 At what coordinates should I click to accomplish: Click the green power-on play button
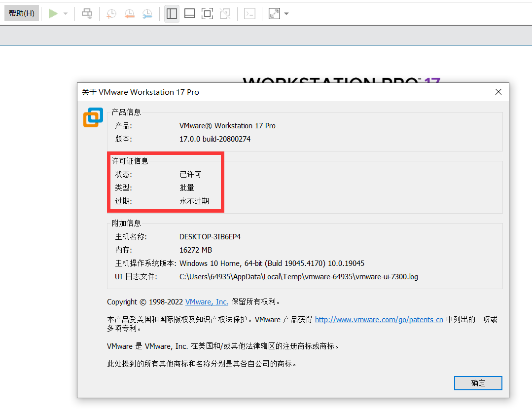coord(53,14)
